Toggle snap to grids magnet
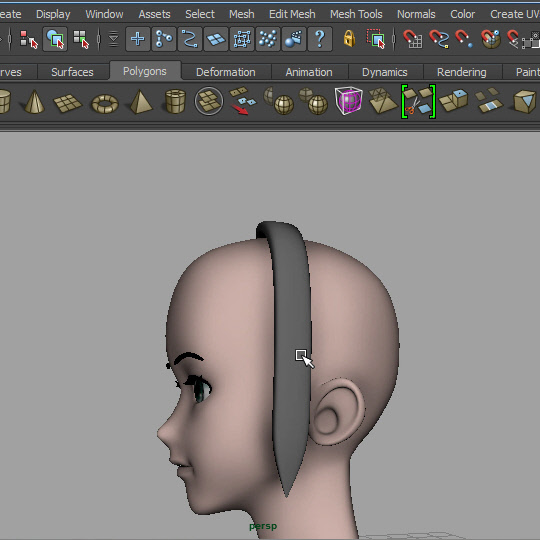The height and width of the screenshot is (540, 540). coord(413,39)
